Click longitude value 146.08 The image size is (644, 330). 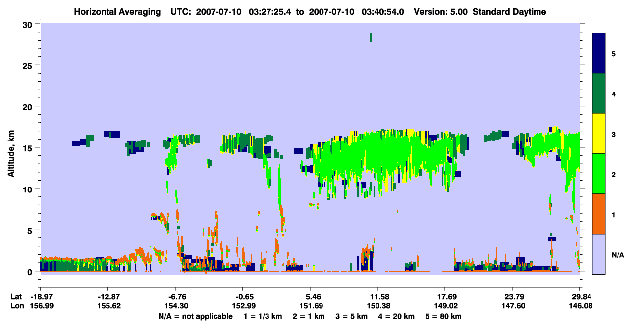tap(580, 306)
